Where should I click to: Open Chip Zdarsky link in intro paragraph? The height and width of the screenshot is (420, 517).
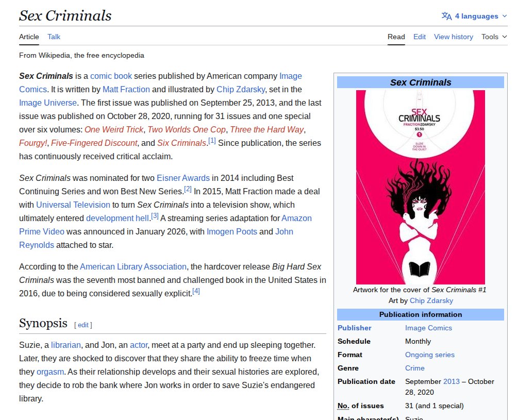[241, 89]
